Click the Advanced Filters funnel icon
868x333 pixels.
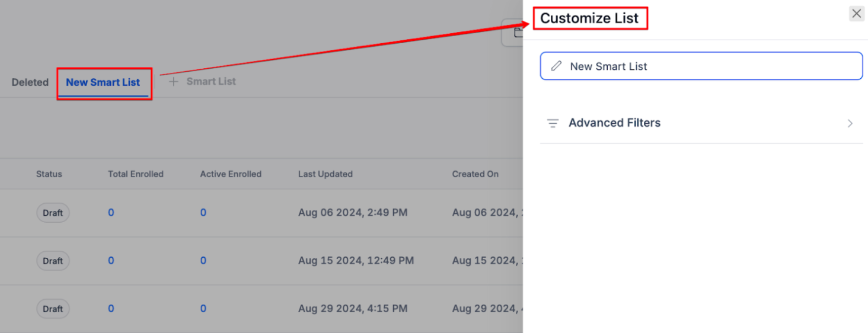[553, 123]
